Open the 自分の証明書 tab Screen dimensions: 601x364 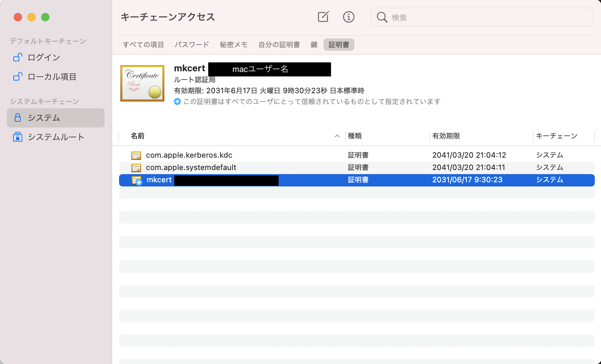(279, 44)
